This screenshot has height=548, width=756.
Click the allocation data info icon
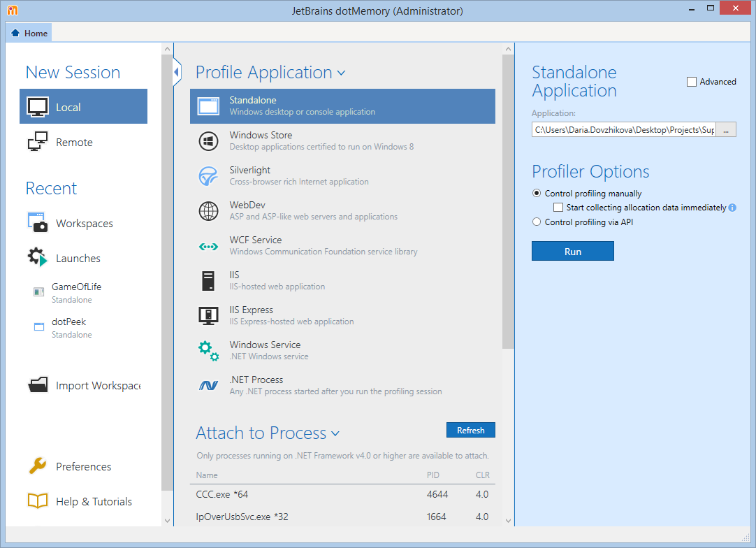coord(732,208)
